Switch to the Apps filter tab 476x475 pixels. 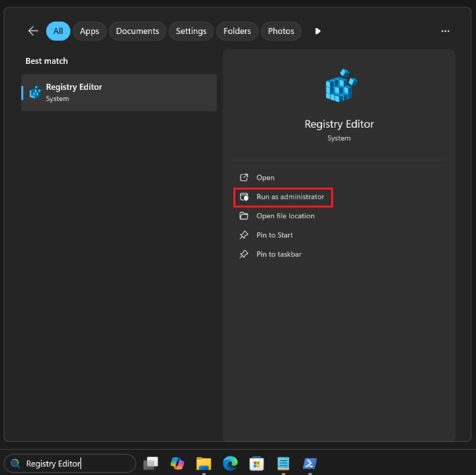pyautogui.click(x=90, y=31)
